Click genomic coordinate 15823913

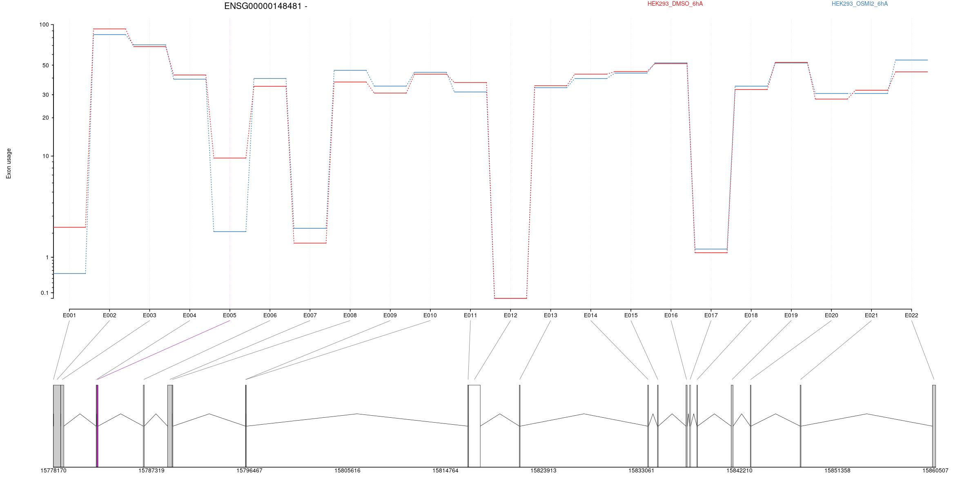coord(543,470)
